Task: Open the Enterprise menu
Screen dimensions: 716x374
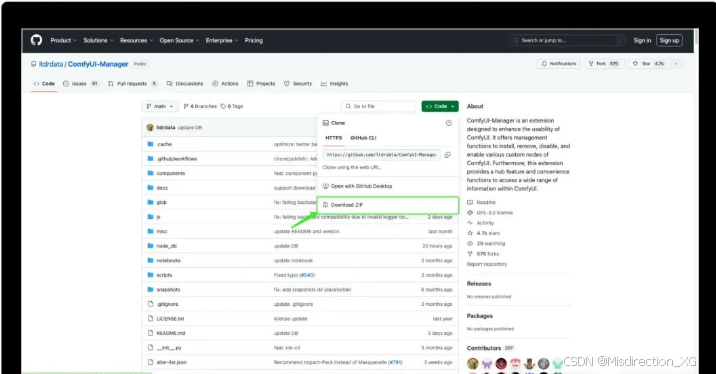Action: (221, 41)
